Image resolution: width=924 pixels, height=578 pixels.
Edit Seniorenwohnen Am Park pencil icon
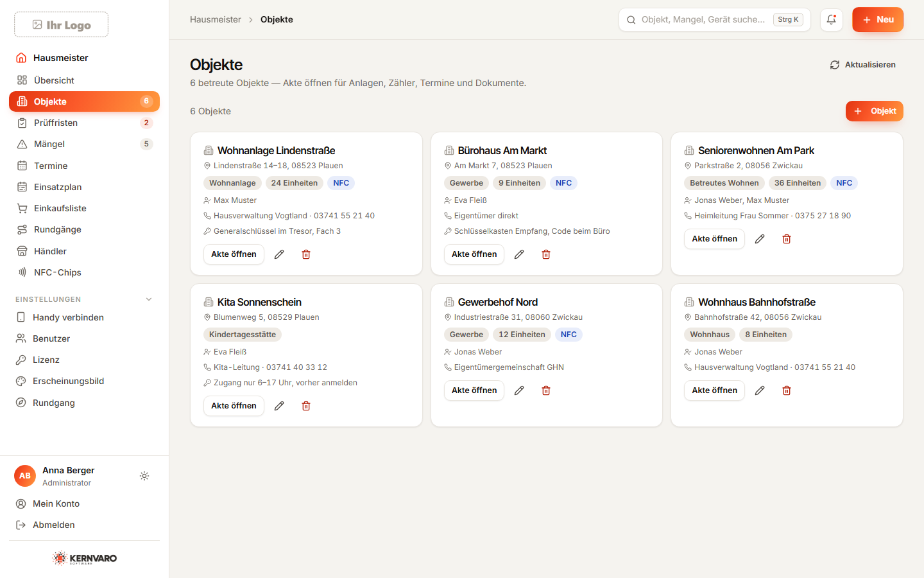(x=760, y=239)
